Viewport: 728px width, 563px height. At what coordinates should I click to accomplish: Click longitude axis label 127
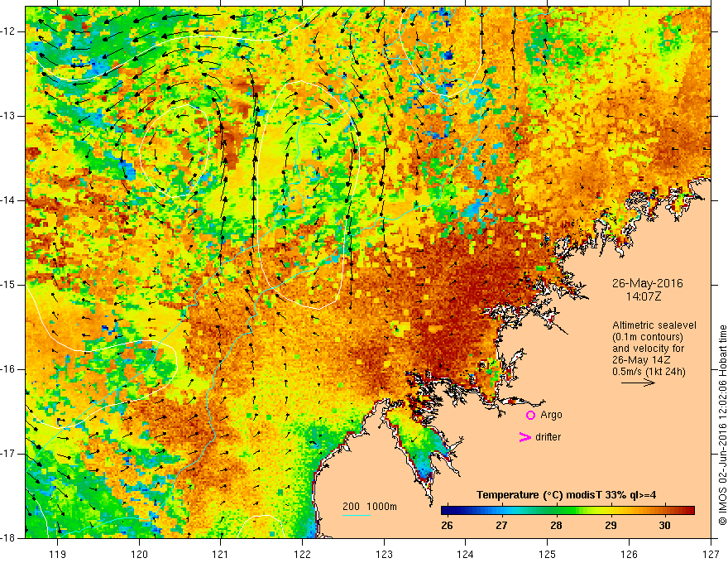pyautogui.click(x=711, y=554)
